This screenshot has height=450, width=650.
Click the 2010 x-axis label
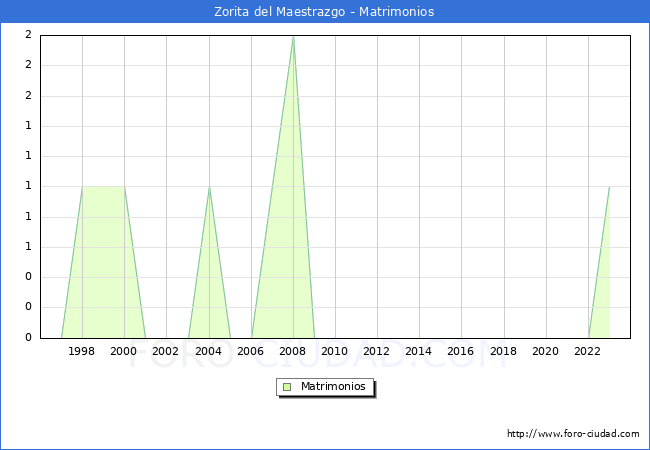pyautogui.click(x=335, y=351)
